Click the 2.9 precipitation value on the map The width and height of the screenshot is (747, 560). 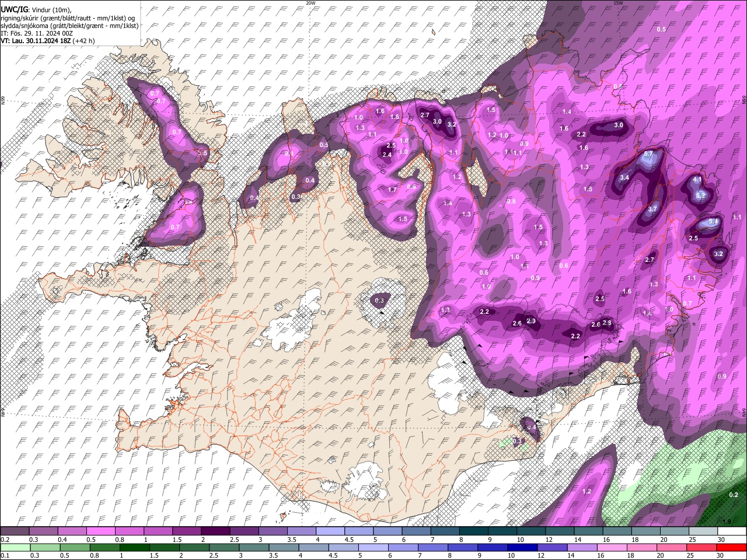pyautogui.click(x=530, y=321)
